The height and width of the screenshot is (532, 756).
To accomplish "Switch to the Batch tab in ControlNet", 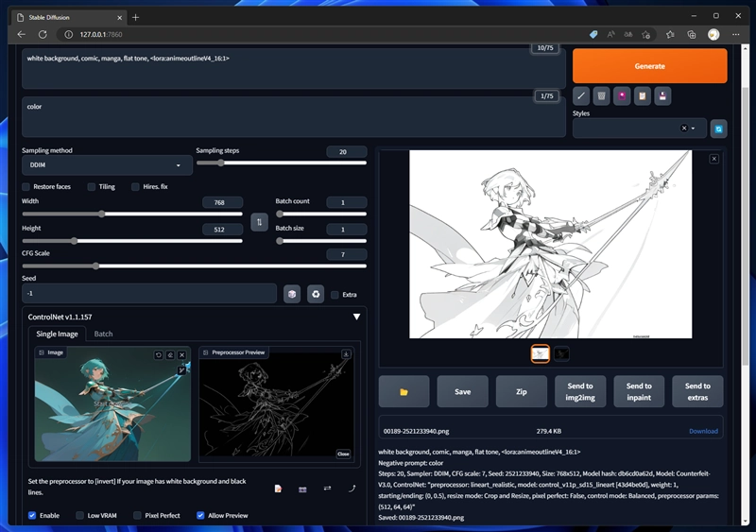I will coord(103,334).
